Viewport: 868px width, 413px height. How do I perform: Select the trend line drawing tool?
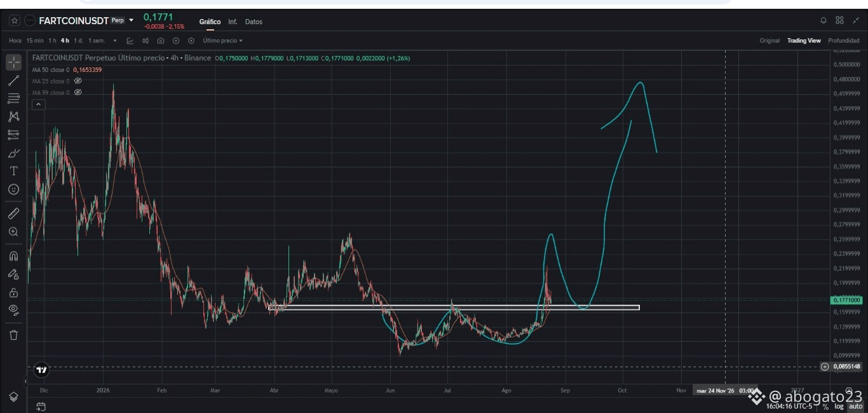point(14,81)
